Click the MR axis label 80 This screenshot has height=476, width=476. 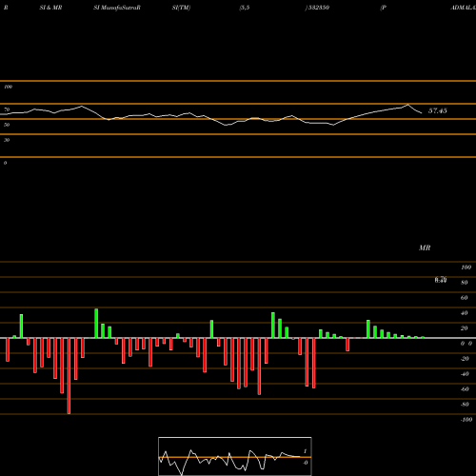pyautogui.click(x=465, y=283)
